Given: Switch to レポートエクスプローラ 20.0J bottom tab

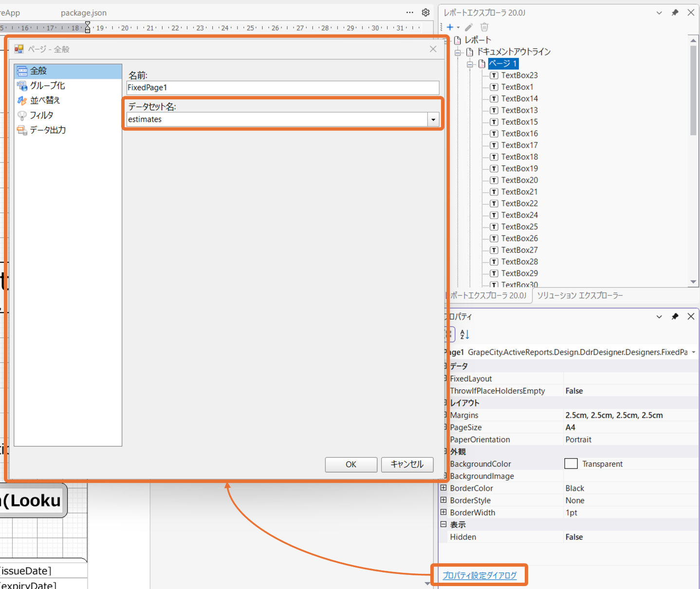Looking at the screenshot, I should coord(488,295).
